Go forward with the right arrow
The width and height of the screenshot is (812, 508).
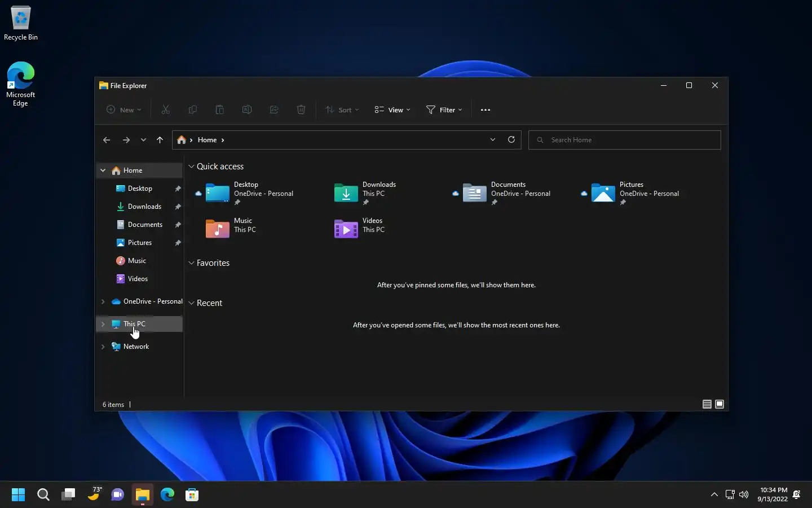[x=126, y=140]
